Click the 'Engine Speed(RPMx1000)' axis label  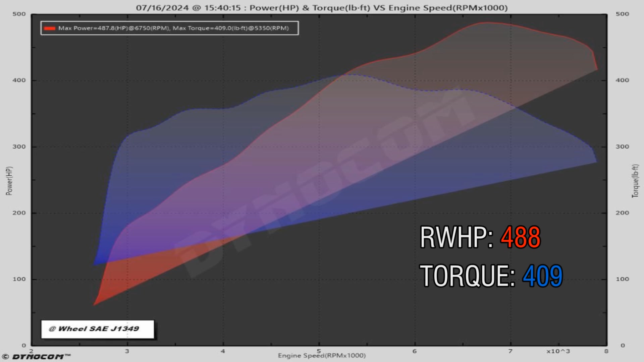point(322,356)
